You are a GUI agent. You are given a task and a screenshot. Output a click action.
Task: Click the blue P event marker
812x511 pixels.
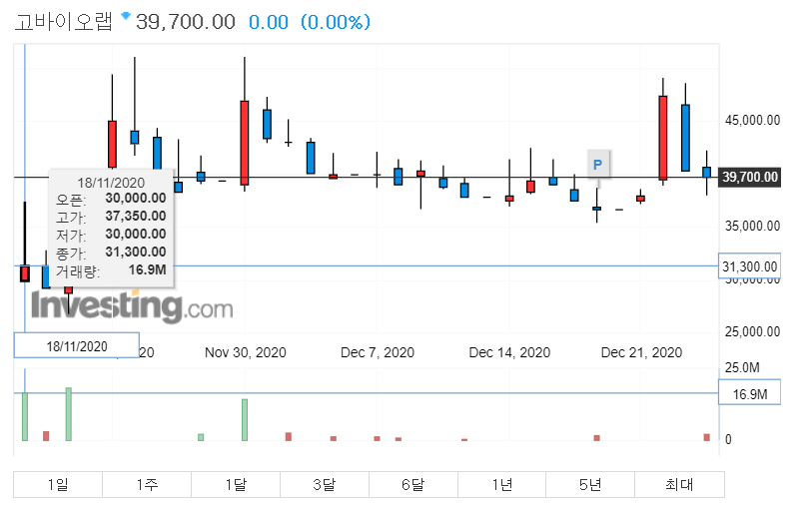coord(598,165)
